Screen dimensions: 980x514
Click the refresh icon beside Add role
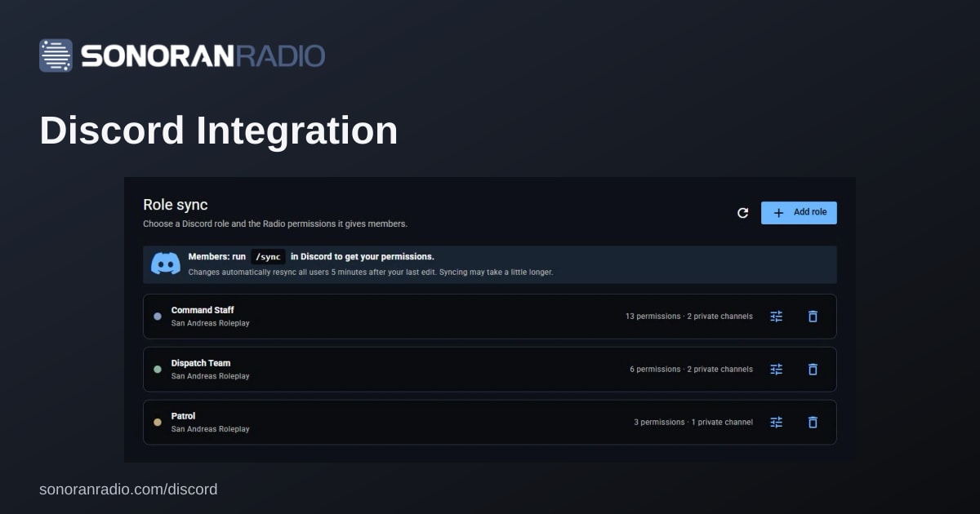[742, 213]
